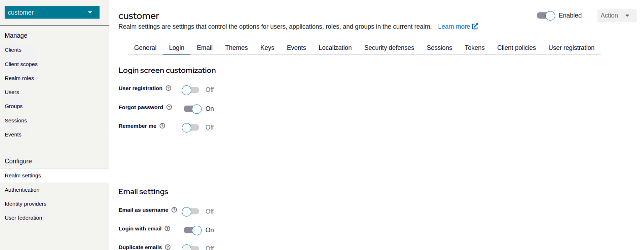Click help icon next to Remember me

tap(162, 126)
